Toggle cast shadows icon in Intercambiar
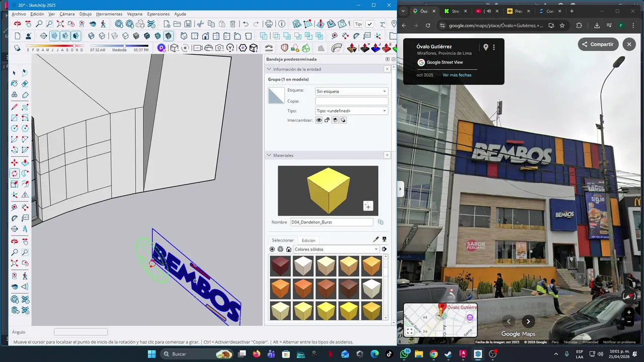The image size is (644, 362). (x=343, y=120)
